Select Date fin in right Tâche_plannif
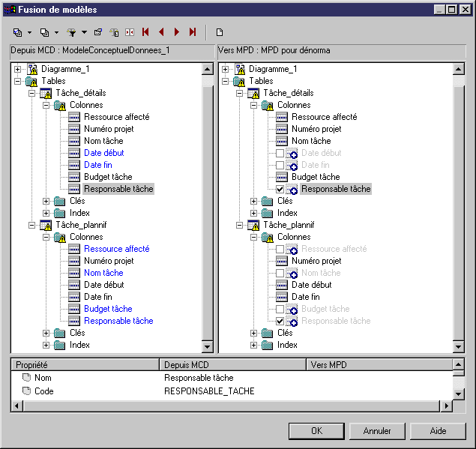The height and width of the screenshot is (449, 476). point(306,297)
